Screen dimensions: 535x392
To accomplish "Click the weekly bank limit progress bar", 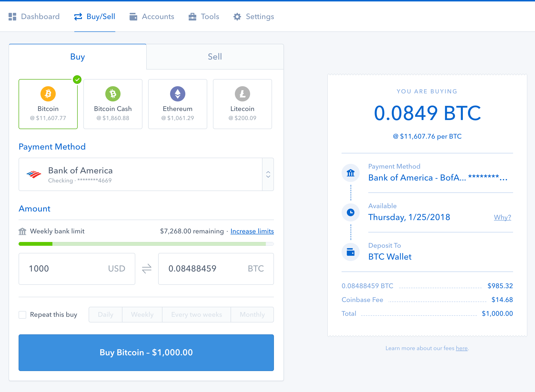I will [x=146, y=244].
